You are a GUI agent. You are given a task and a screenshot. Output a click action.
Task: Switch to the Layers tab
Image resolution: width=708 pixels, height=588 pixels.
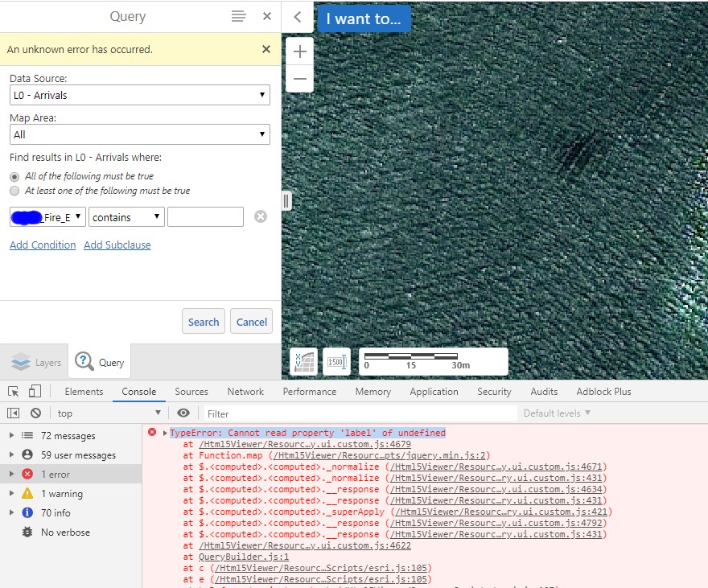point(35,362)
